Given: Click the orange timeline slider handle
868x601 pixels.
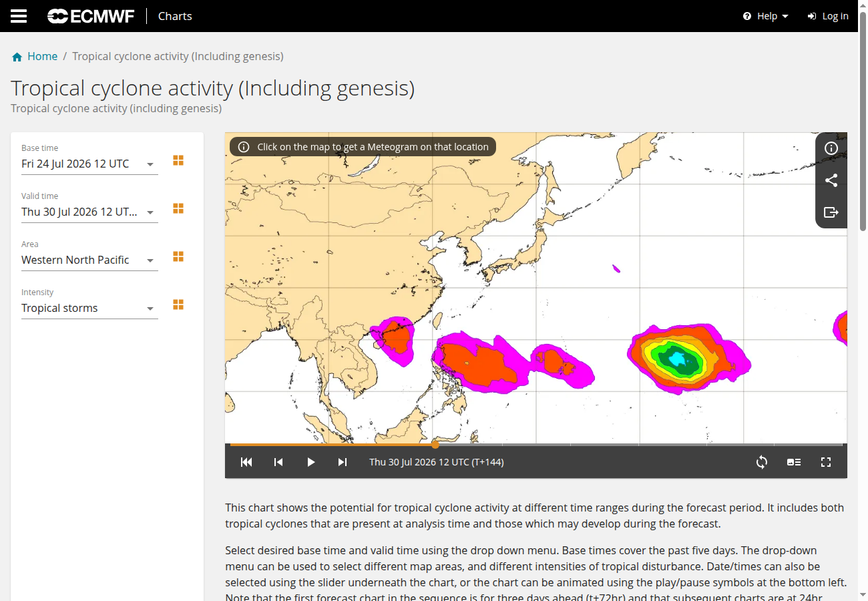Looking at the screenshot, I should click(435, 444).
